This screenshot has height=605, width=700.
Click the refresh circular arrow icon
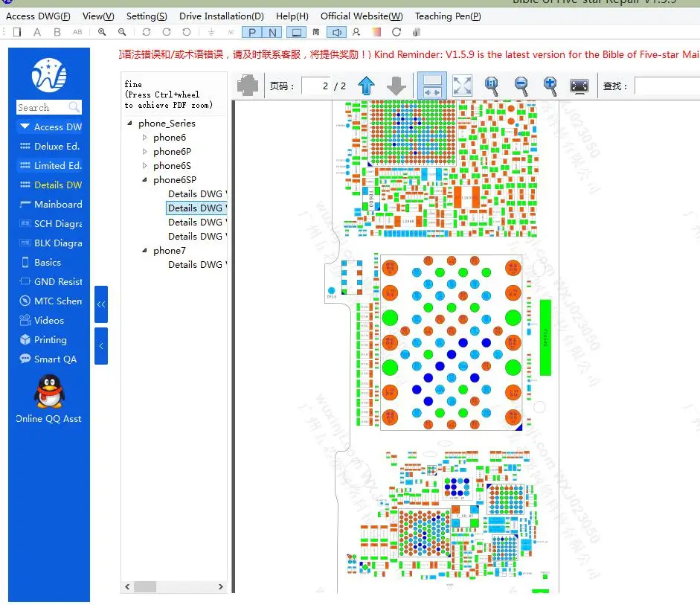[x=396, y=32]
